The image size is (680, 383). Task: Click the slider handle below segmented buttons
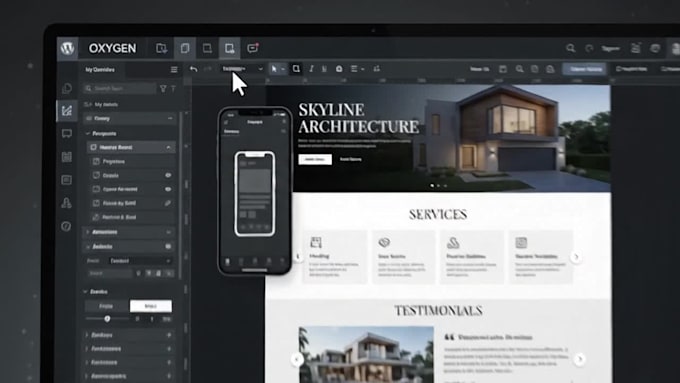tap(107, 319)
